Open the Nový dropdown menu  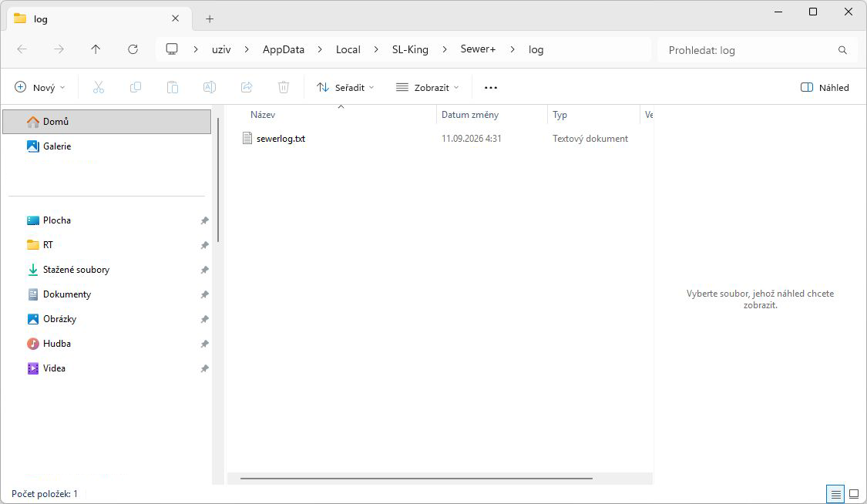click(x=40, y=87)
